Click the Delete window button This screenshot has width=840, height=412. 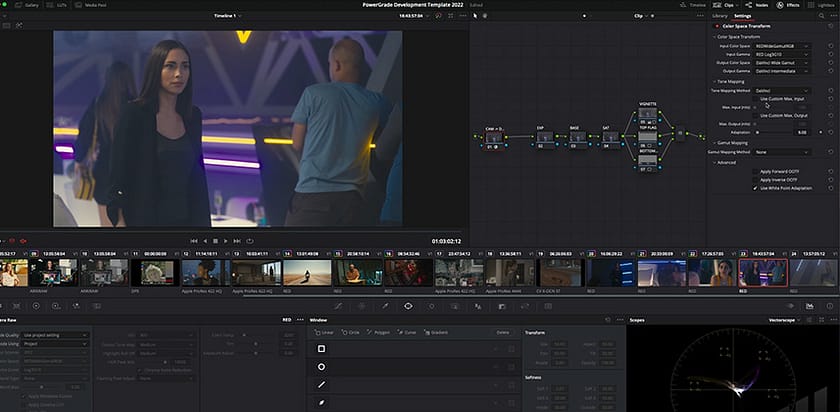502,332
